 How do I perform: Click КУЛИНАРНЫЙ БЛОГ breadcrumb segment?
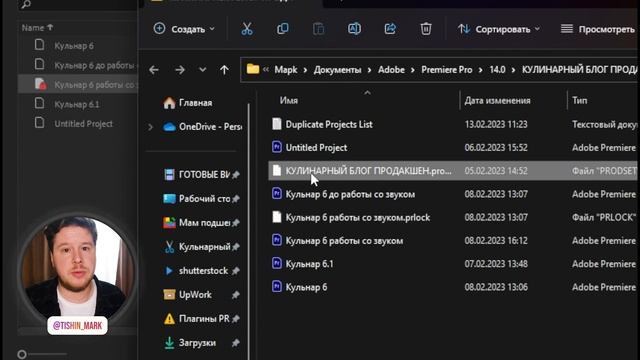579,70
